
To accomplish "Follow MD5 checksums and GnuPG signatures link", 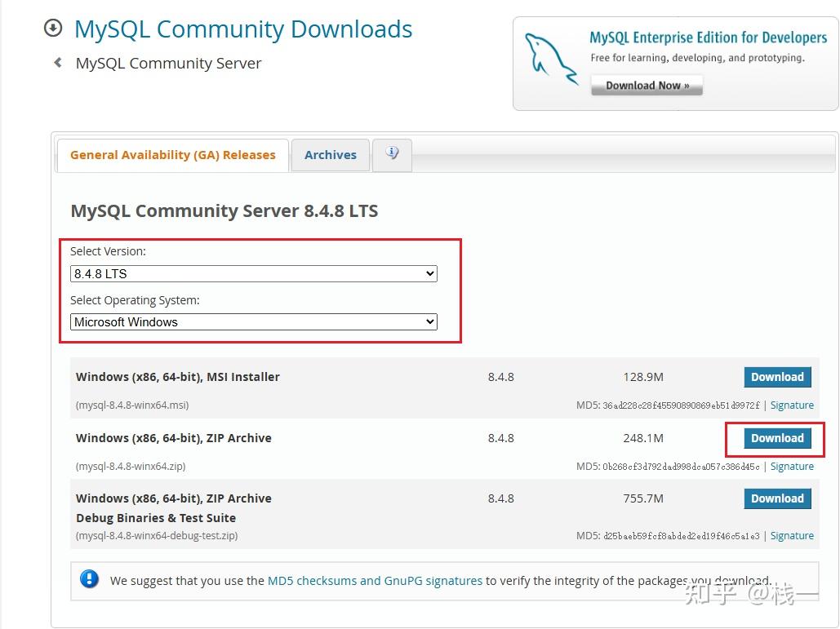I will tap(375, 581).
